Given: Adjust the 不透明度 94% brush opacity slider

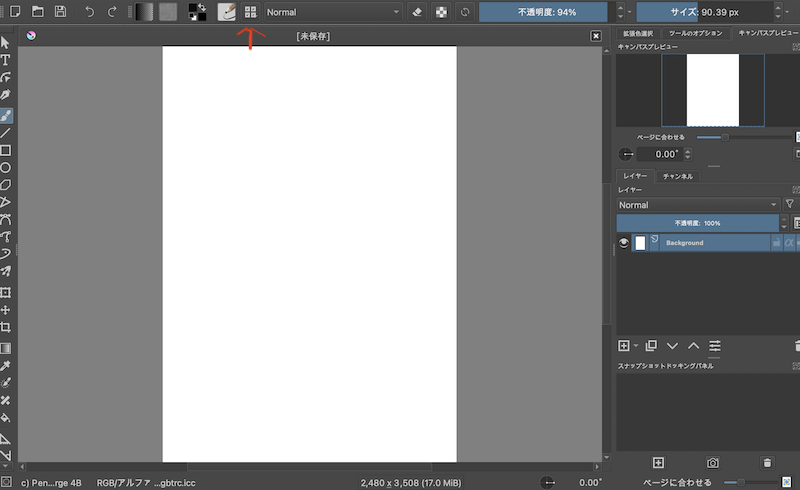Looking at the screenshot, I should click(x=545, y=12).
